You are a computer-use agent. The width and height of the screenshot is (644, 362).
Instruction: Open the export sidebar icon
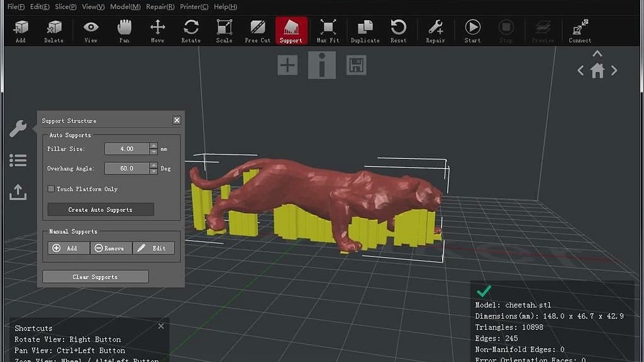pos(18,192)
